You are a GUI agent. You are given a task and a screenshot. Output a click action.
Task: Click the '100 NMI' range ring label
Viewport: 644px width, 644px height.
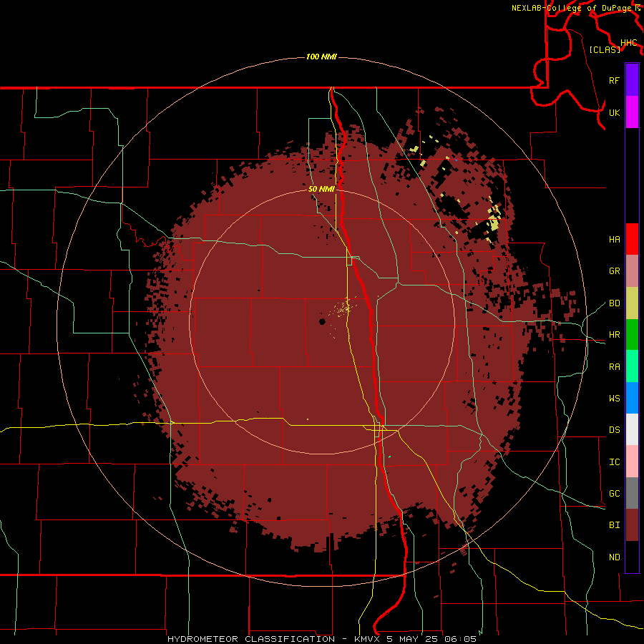[x=321, y=57]
